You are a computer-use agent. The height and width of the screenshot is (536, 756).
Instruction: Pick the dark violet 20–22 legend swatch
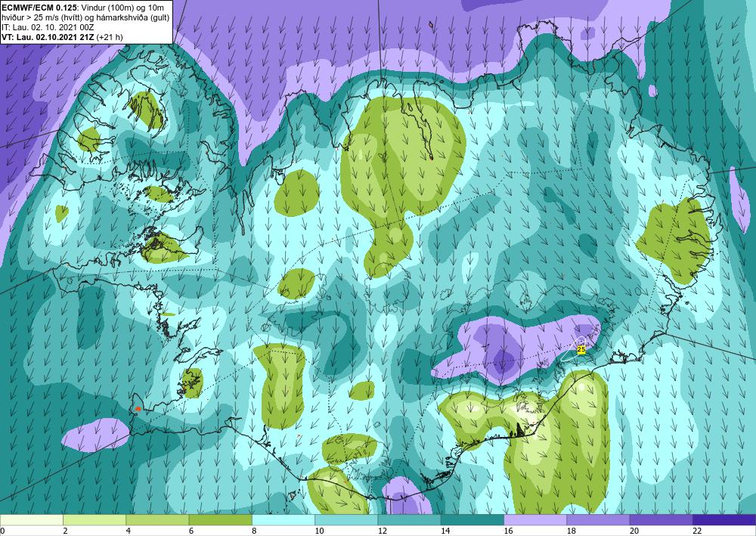[x=661, y=519]
